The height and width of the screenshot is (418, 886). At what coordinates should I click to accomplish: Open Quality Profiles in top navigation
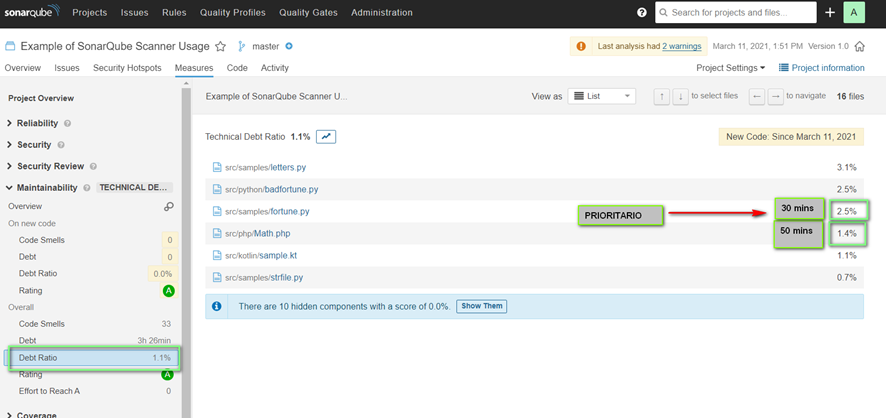tap(232, 12)
